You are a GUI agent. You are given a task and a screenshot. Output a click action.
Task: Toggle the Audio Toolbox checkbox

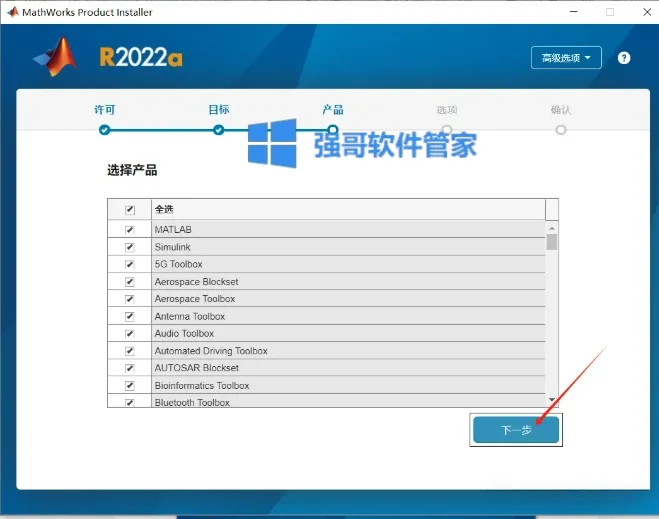(130, 334)
